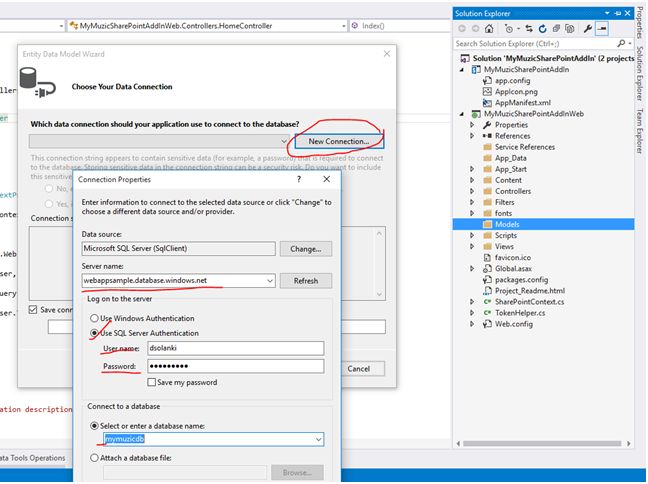Image resolution: width=648 pixels, height=484 pixels.
Task: Select favicon.ico file
Action: point(513,257)
